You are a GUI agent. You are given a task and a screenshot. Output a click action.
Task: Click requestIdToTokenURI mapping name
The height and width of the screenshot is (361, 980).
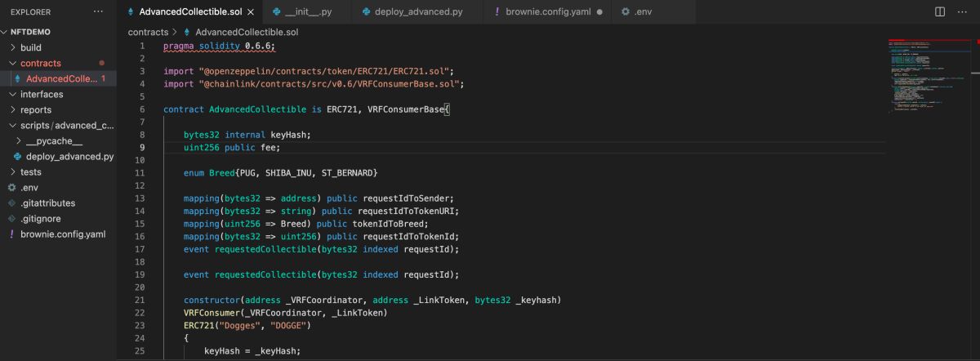click(x=405, y=211)
